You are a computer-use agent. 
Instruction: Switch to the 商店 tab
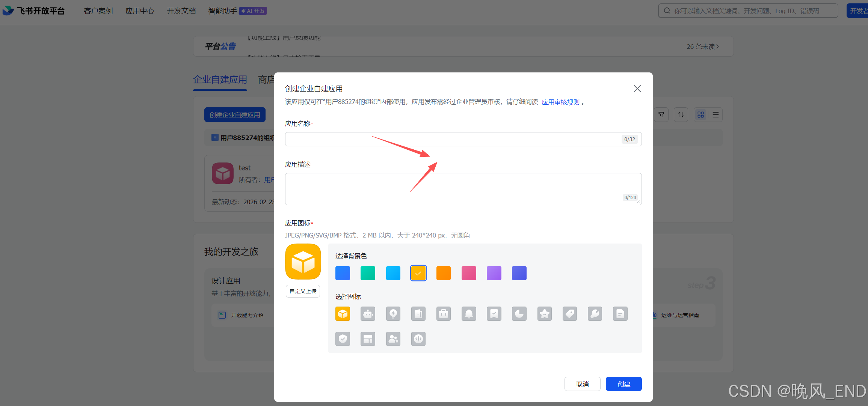267,80
